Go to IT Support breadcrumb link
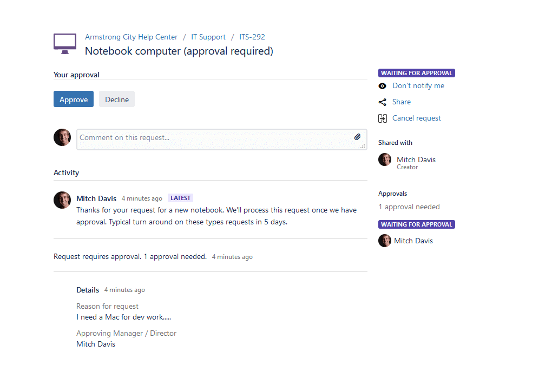This screenshot has width=539, height=392. (208, 37)
